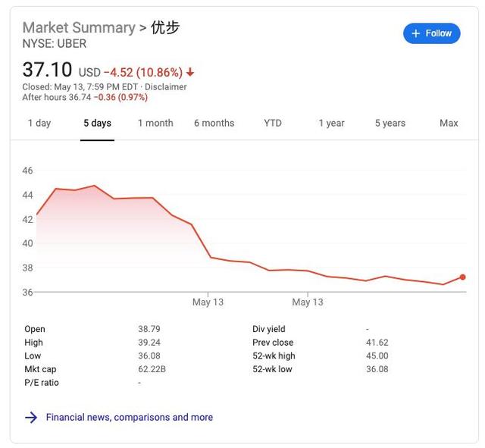
Task: Click the arrow icon beside Financial news
Action: pyautogui.click(x=31, y=417)
